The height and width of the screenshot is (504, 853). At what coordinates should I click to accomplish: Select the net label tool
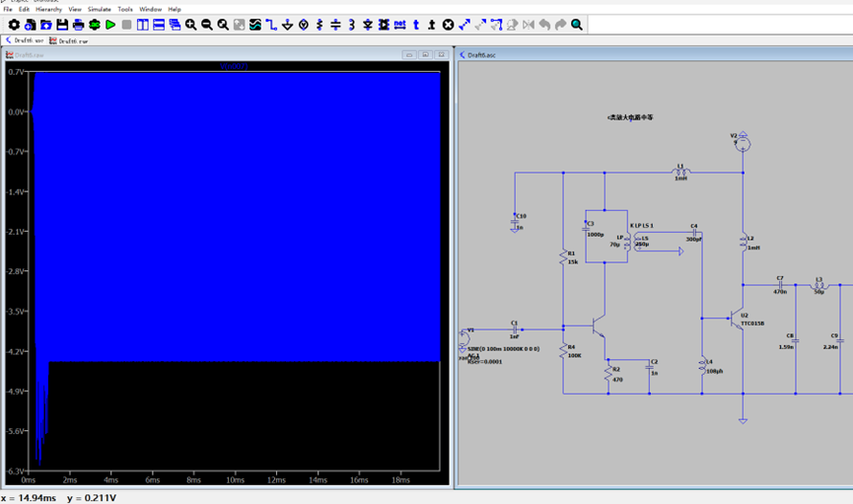(x=399, y=25)
